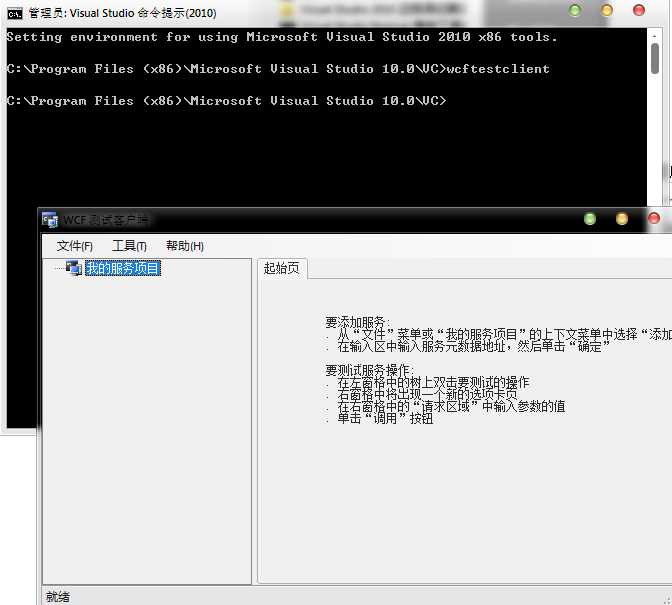Click the computer icon beside 我的服务项目
The image size is (672, 605).
click(x=74, y=268)
